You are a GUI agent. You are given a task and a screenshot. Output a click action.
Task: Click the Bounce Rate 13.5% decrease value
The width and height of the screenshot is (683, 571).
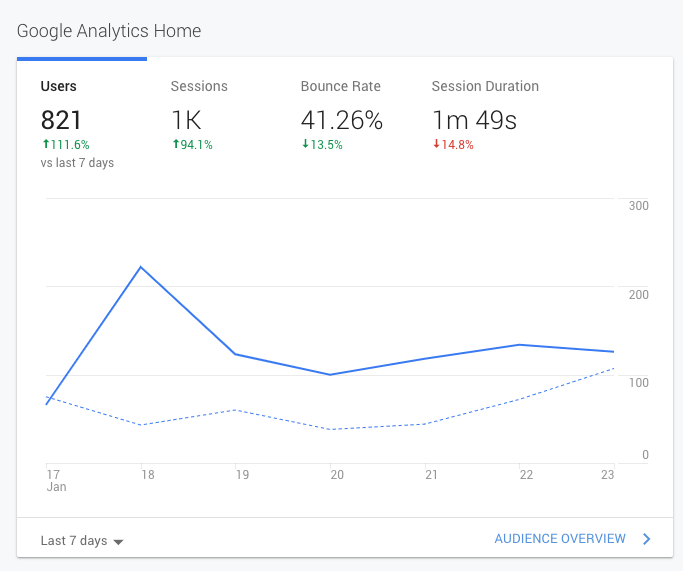coord(322,145)
